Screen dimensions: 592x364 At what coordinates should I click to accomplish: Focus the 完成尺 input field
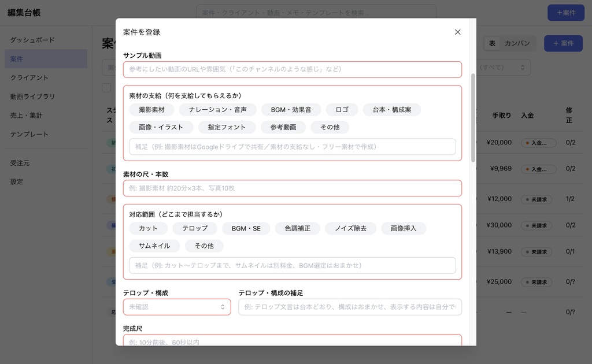292,340
